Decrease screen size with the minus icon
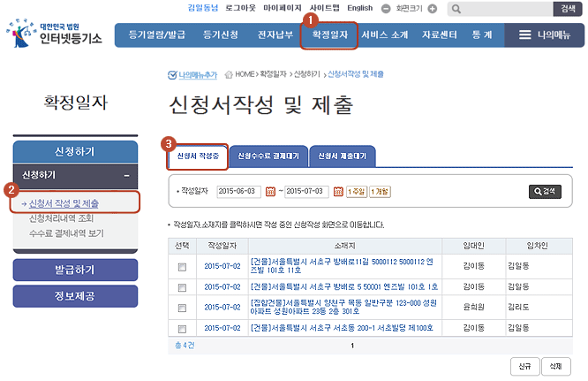 386,8
